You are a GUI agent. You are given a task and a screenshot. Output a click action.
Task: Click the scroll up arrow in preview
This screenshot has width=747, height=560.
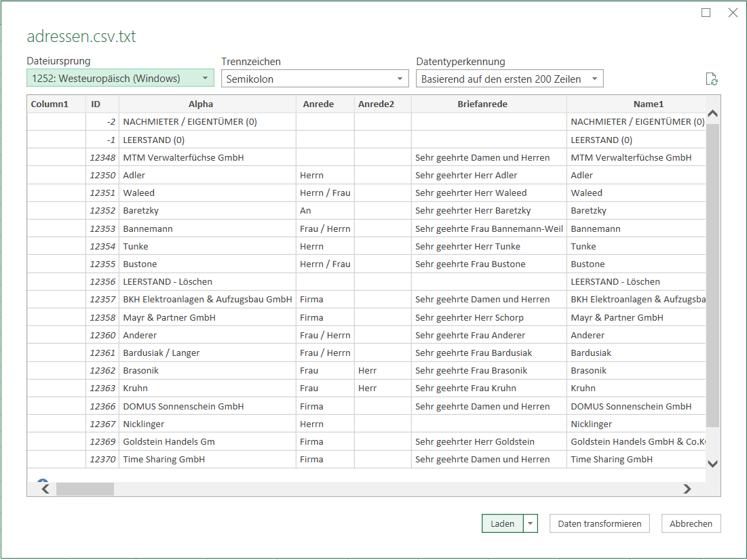[712, 113]
